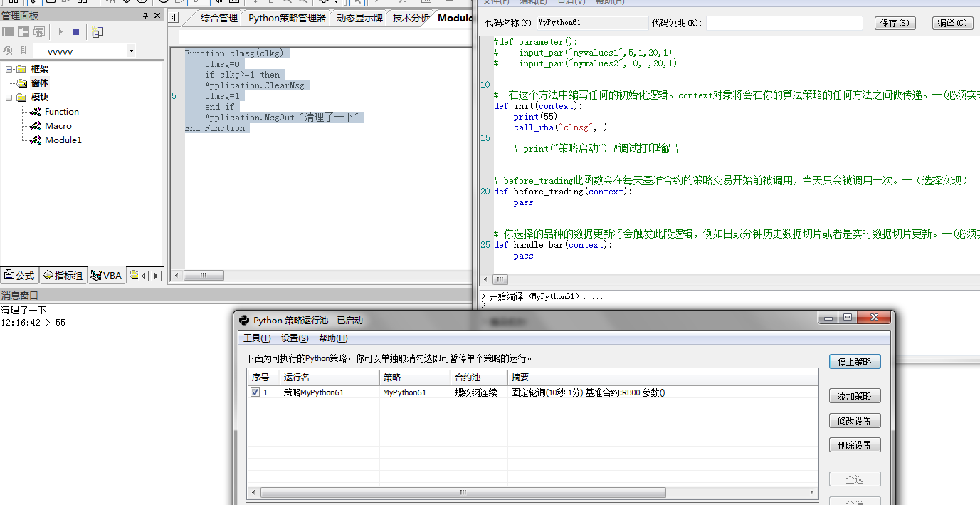Screen dimensions: 980x505
Task: Open the 帮助(H) menu in strategy pool
Action: pyautogui.click(x=333, y=338)
